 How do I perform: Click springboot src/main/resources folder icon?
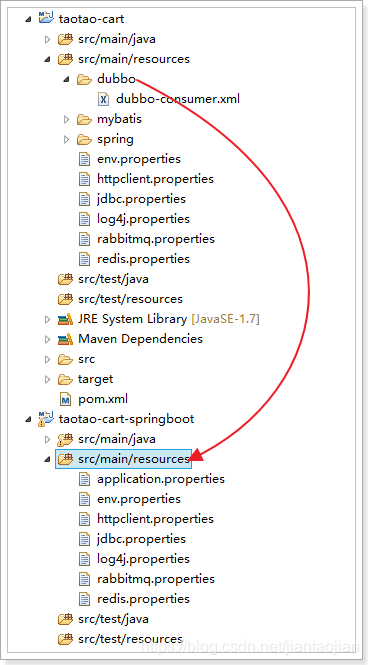pyautogui.click(x=66, y=459)
